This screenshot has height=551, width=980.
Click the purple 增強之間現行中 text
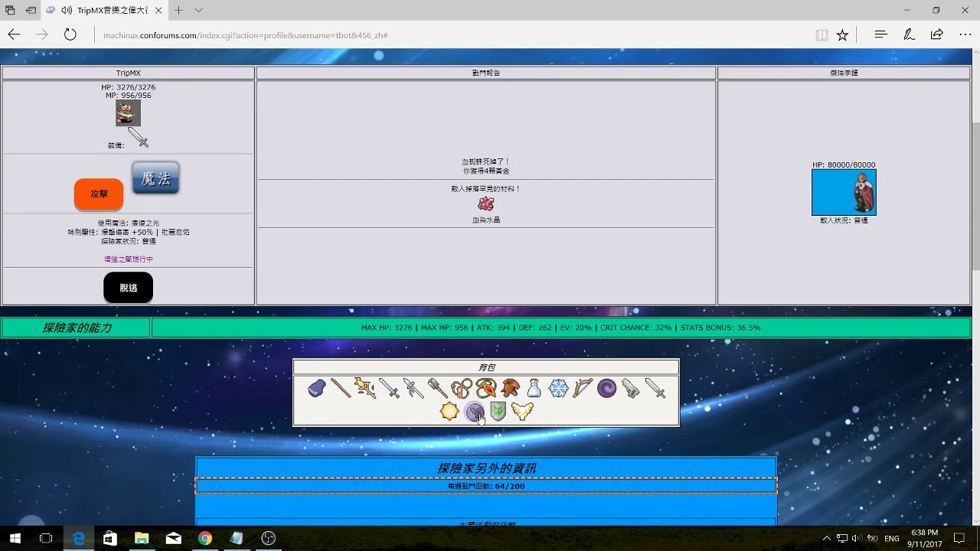tap(129, 259)
